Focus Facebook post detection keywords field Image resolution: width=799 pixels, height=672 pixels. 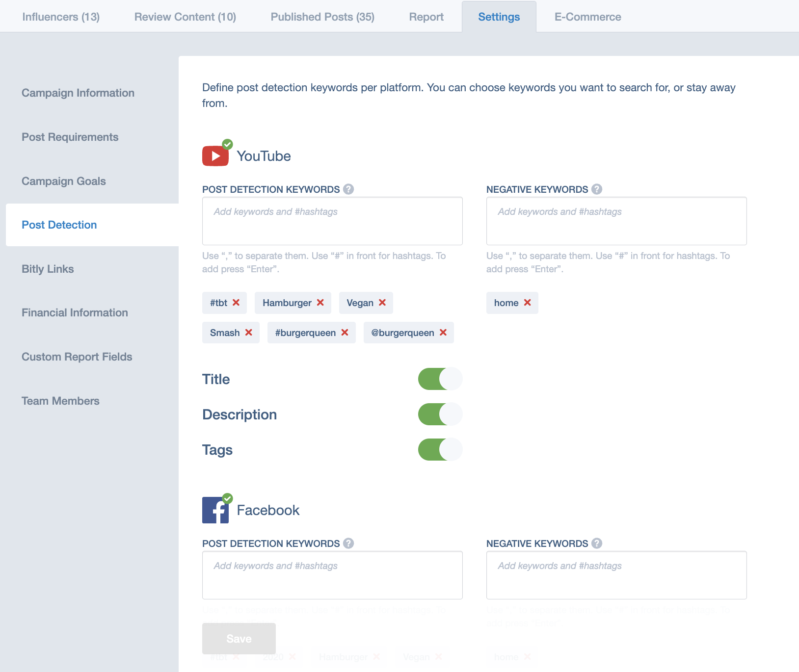click(x=332, y=575)
